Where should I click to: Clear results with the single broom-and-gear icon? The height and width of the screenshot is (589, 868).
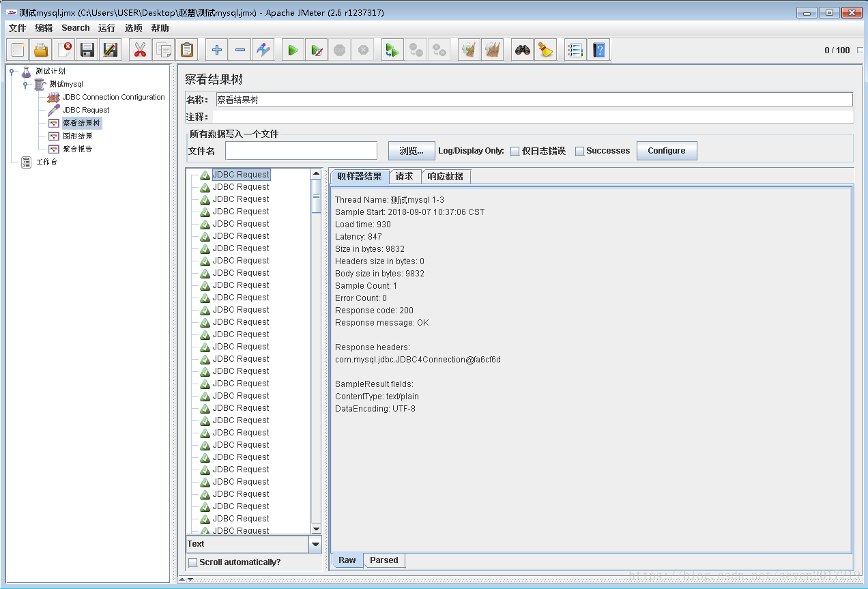469,50
